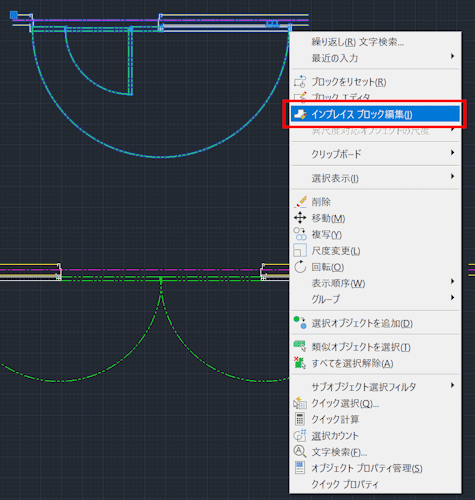
Task: Open ブロック エディタ entry
Action: click(375, 97)
